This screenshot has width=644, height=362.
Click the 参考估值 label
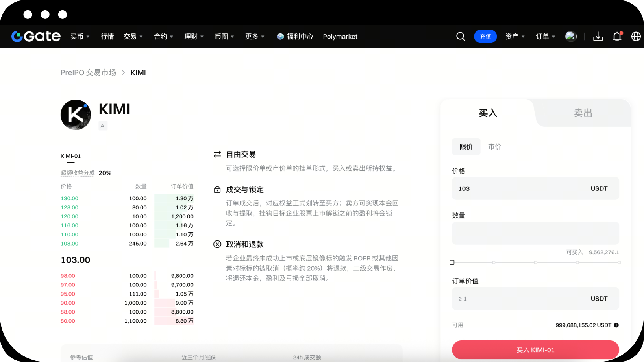(x=81, y=357)
